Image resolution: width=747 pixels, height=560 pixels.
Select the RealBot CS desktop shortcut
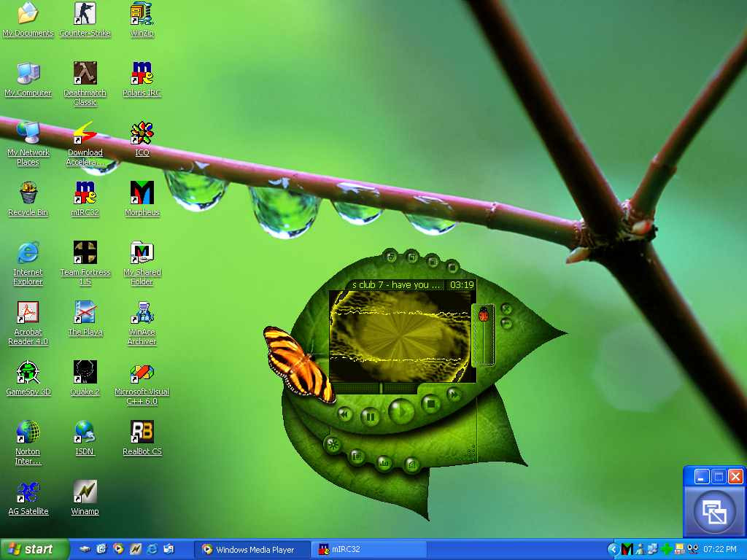142,438
